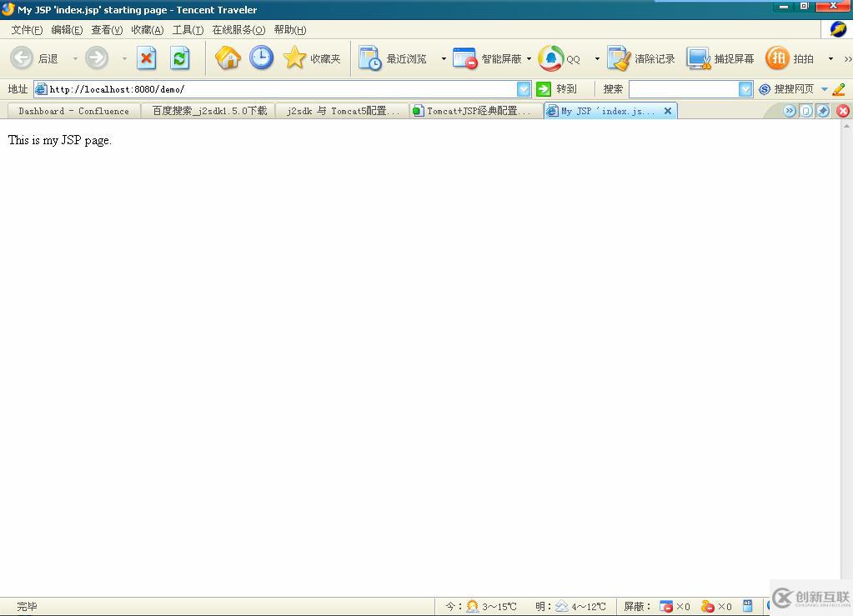Open the Tools (工具) menu
This screenshot has height=616, width=853.
point(188,30)
